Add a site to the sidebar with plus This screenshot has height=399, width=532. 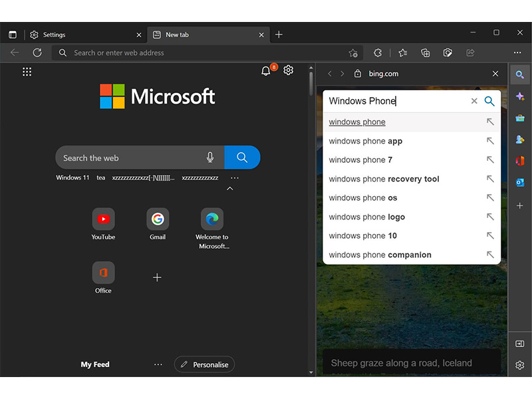pos(520,205)
